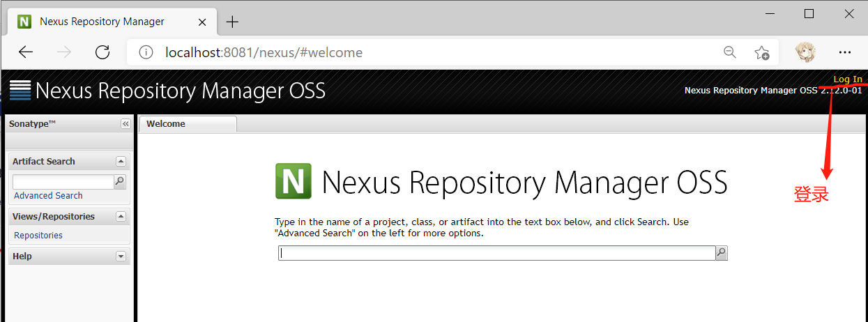
Task: Click the Views/Repositories section header
Action: click(x=68, y=216)
